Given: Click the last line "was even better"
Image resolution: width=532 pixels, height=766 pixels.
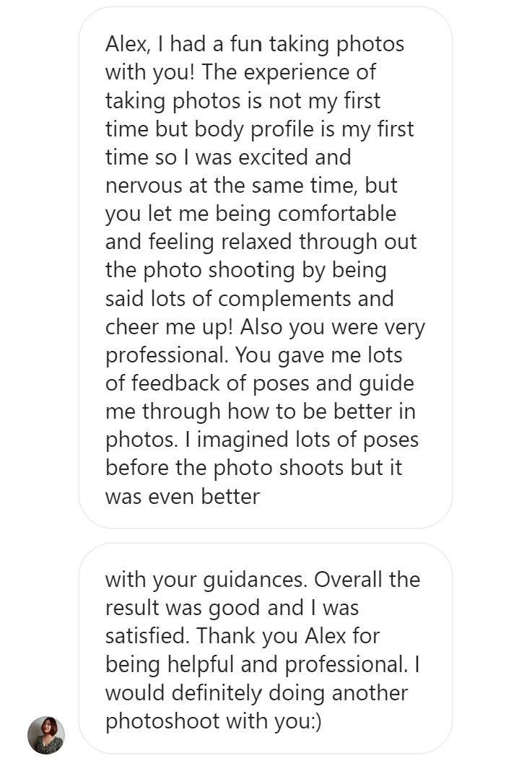Looking at the screenshot, I should [x=182, y=497].
